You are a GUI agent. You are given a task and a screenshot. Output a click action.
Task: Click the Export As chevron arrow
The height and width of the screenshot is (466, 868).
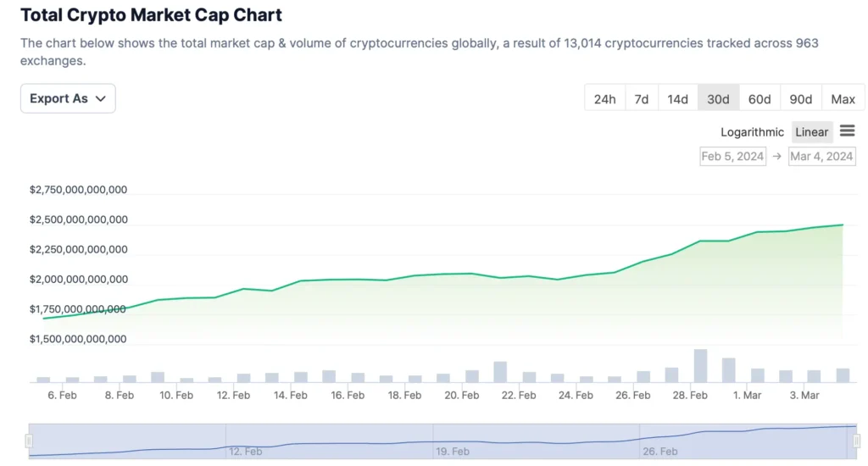point(101,99)
